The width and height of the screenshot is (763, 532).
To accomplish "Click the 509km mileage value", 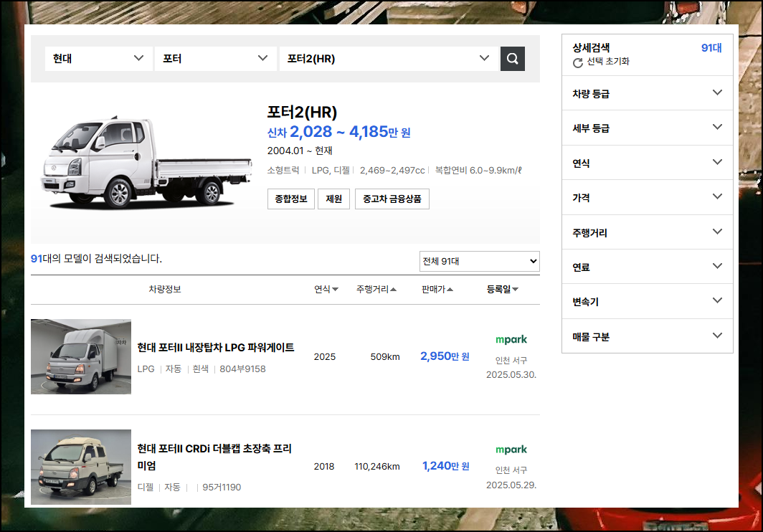I will point(385,357).
